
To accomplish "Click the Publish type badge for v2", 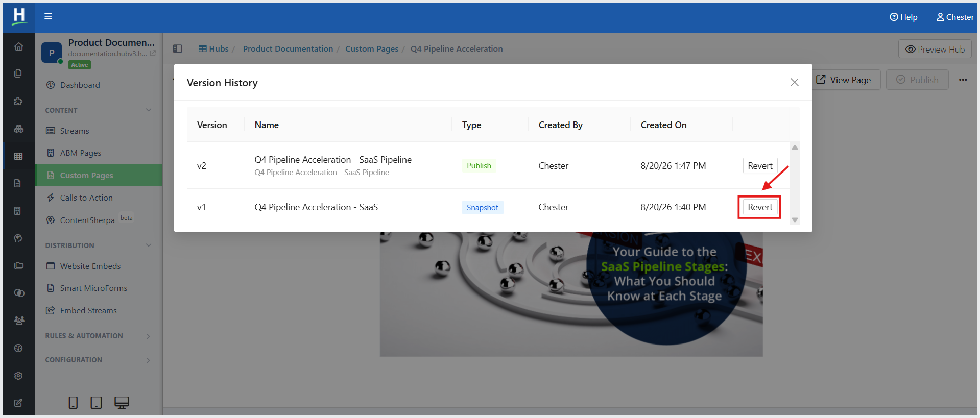I will coord(479,165).
